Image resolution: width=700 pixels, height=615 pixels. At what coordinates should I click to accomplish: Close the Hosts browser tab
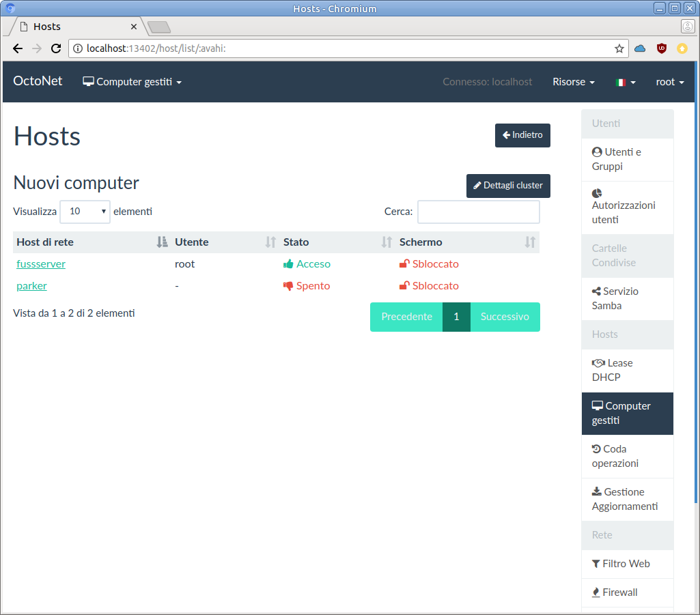(133, 27)
